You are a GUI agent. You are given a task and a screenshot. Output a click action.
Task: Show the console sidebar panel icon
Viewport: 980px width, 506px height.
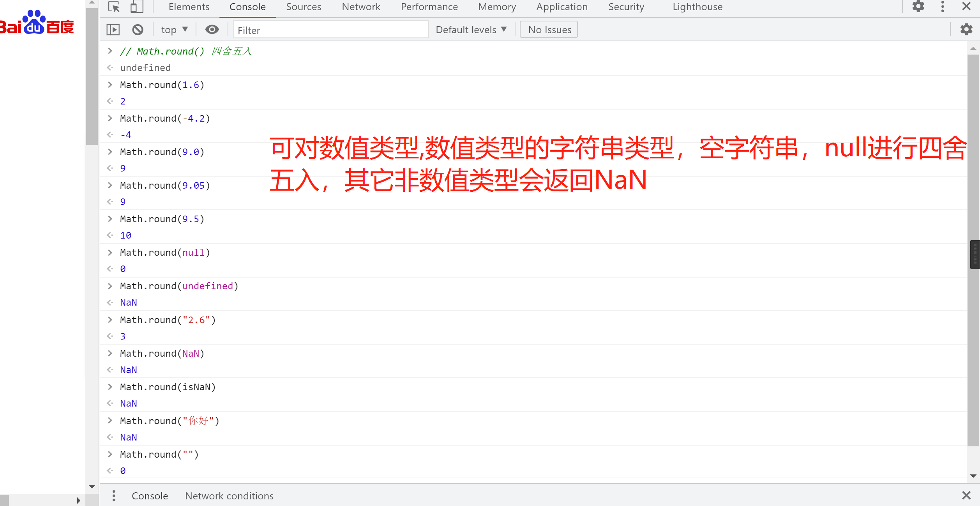pos(113,30)
